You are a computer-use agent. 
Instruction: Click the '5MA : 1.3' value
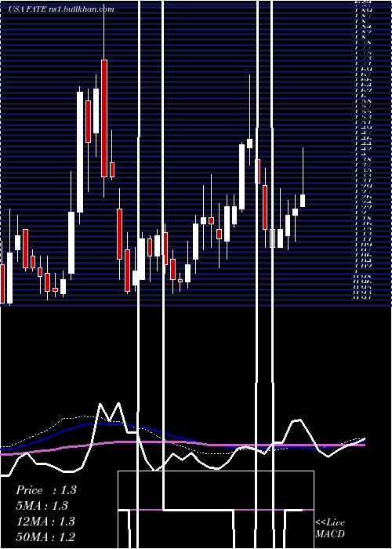point(42,505)
